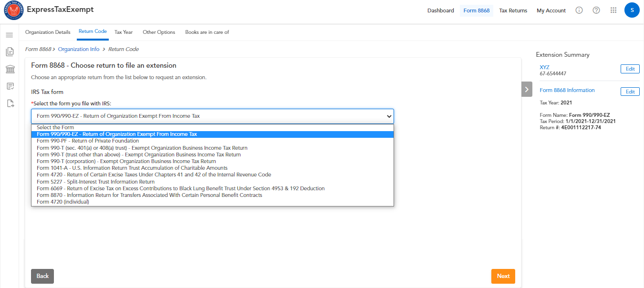Go to Dashboard in top navigation
The height and width of the screenshot is (288, 644).
pyautogui.click(x=441, y=10)
